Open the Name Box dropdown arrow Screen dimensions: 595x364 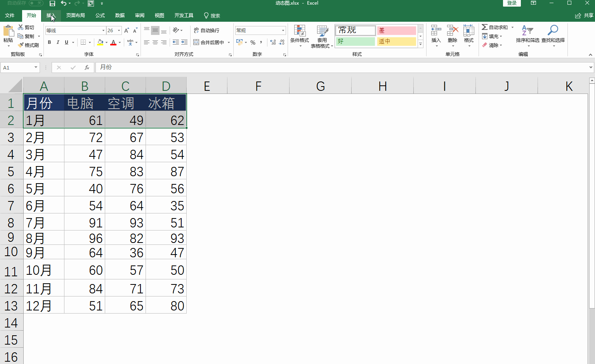(x=36, y=68)
